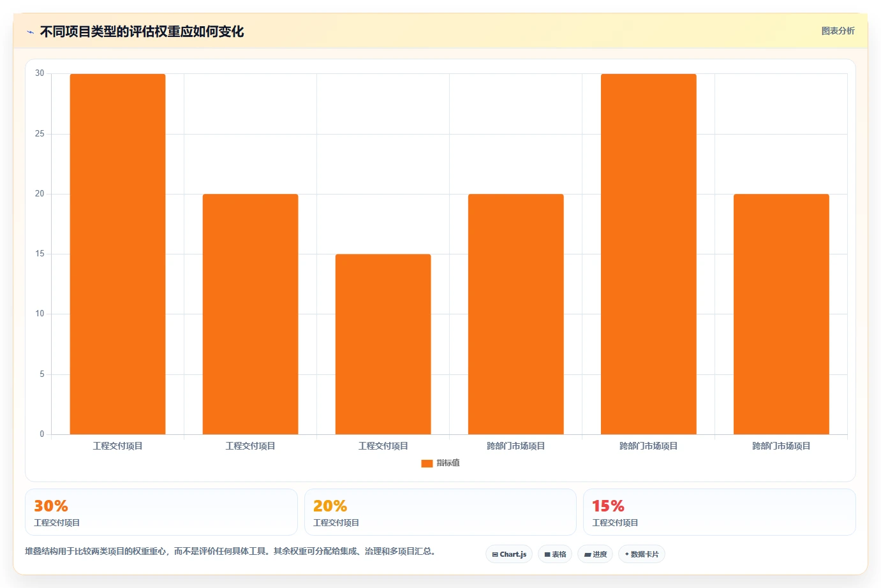Select the 表格 tag chip

tap(555, 554)
